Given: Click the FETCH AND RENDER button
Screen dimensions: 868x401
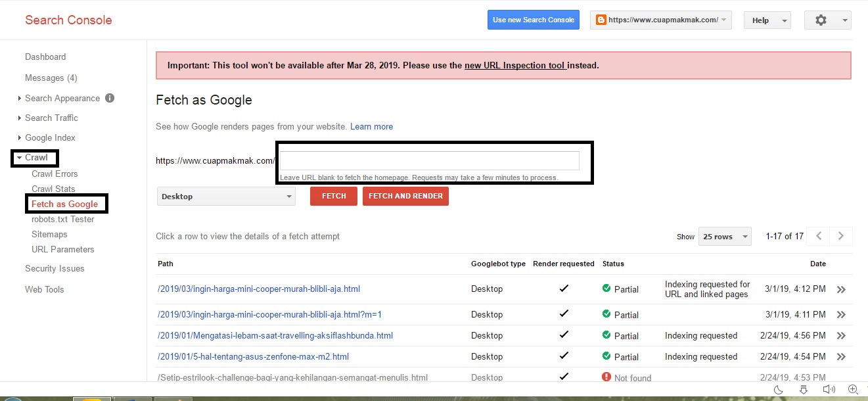Looking at the screenshot, I should click(405, 196).
